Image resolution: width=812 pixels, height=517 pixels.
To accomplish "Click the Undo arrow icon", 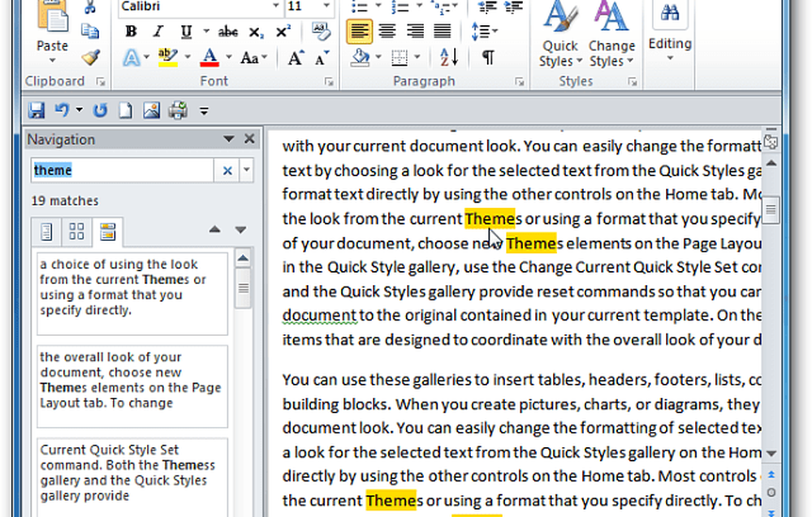I will 61,110.
